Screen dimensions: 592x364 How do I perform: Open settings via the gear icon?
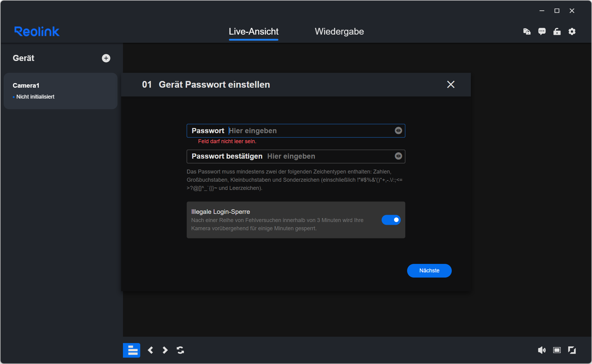point(572,32)
